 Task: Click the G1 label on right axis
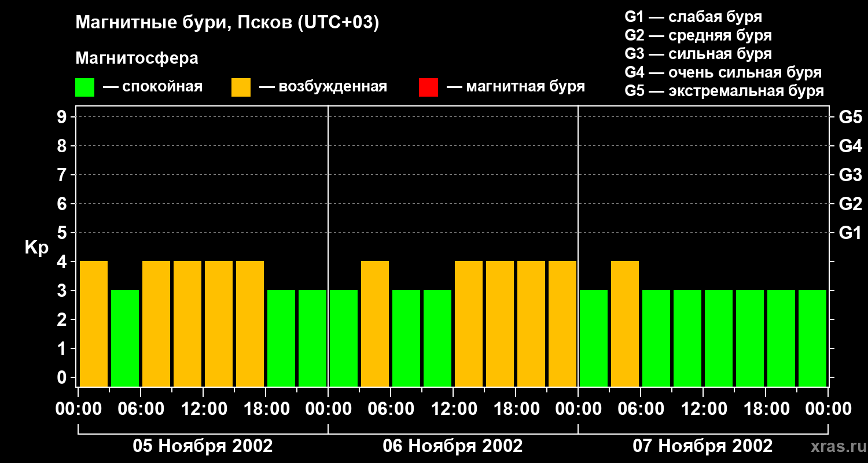click(x=850, y=233)
